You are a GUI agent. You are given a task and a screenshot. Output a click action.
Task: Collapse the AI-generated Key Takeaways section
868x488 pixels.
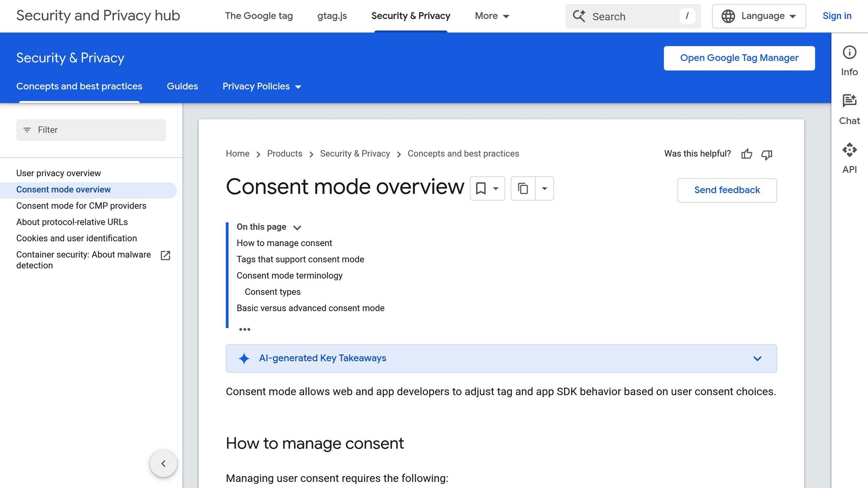(x=757, y=358)
